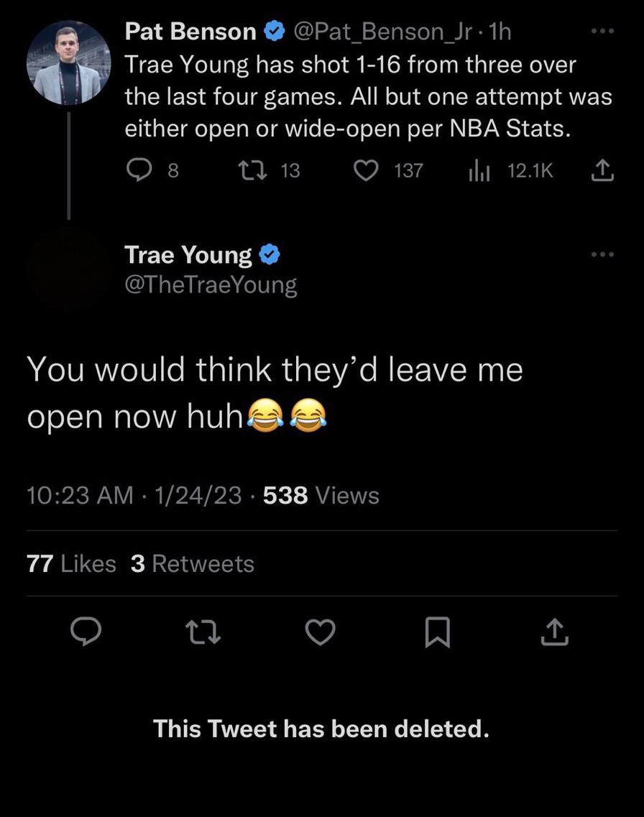Click Pat Benson's display name
Viewport: 644px width, 817px height.
click(190, 32)
